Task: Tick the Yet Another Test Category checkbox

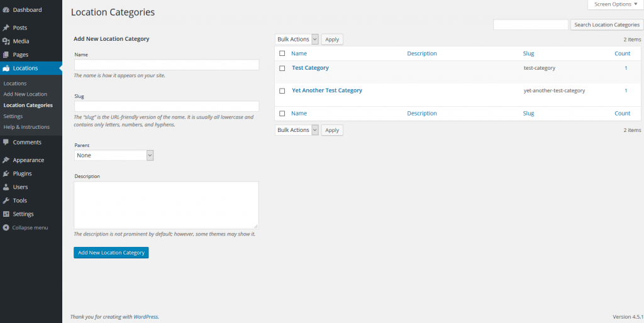Action: pos(282,90)
